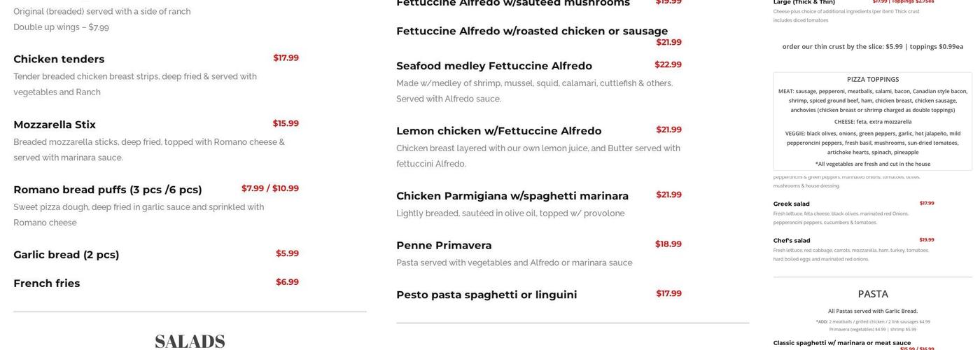Image resolution: width=980 pixels, height=350 pixels.
Task: Click the French fries menu item
Action: point(47,283)
